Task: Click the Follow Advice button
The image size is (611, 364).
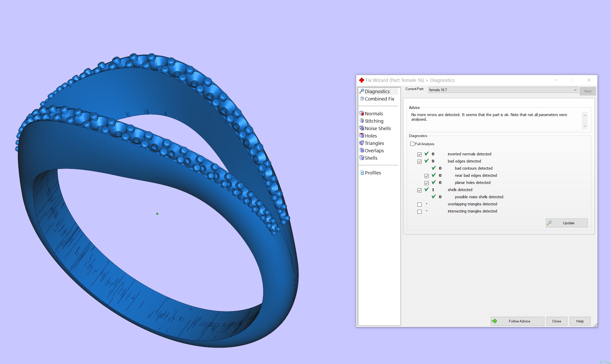Action: pyautogui.click(x=517, y=321)
